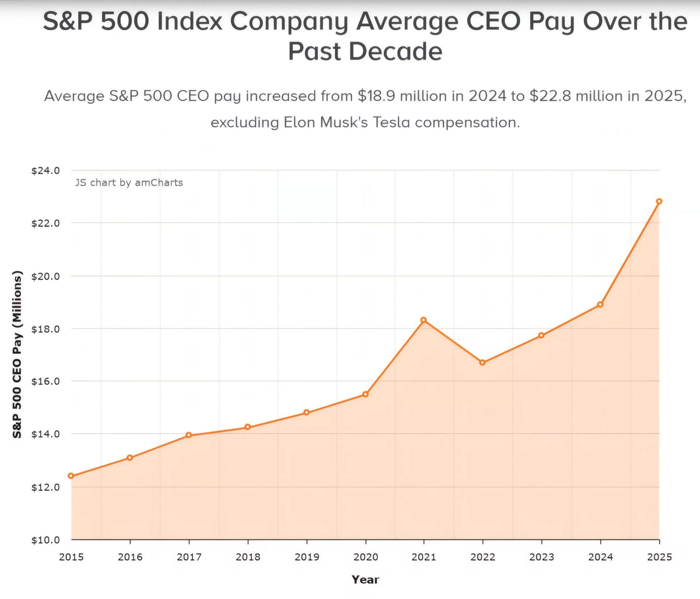Click the subtitle mentioning Elon Musk's Tesla compensation

click(x=365, y=109)
